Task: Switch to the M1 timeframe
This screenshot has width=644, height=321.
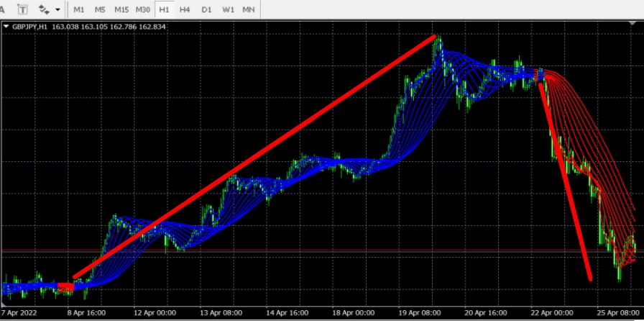Action: point(79,9)
